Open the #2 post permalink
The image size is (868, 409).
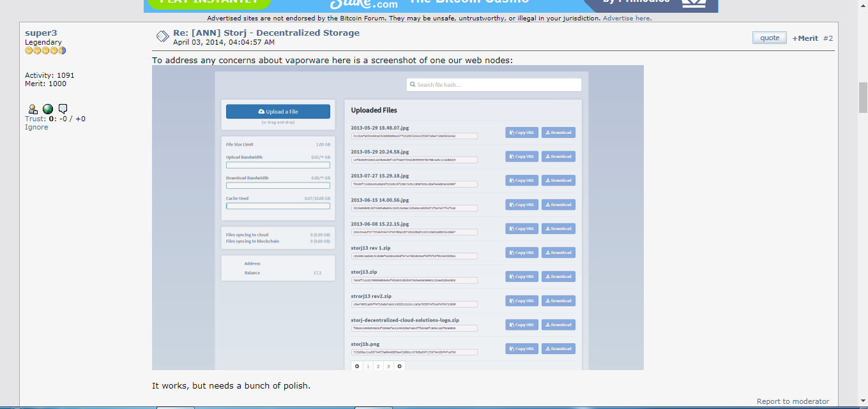click(828, 38)
